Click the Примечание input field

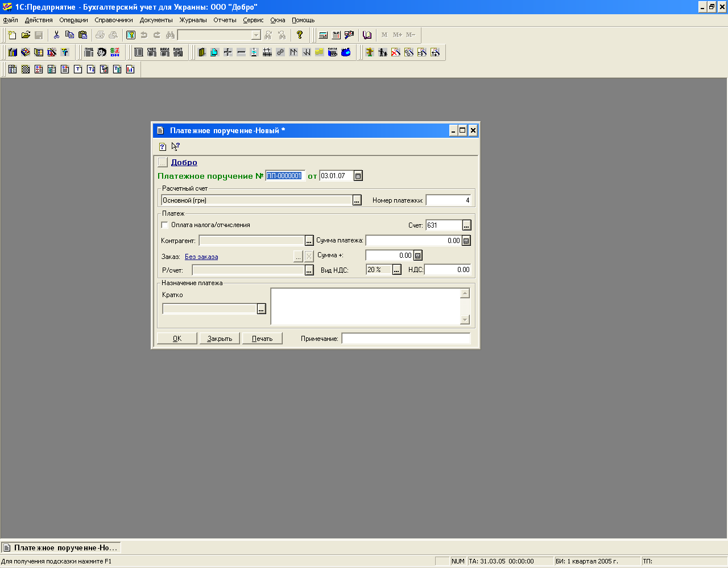click(x=406, y=339)
